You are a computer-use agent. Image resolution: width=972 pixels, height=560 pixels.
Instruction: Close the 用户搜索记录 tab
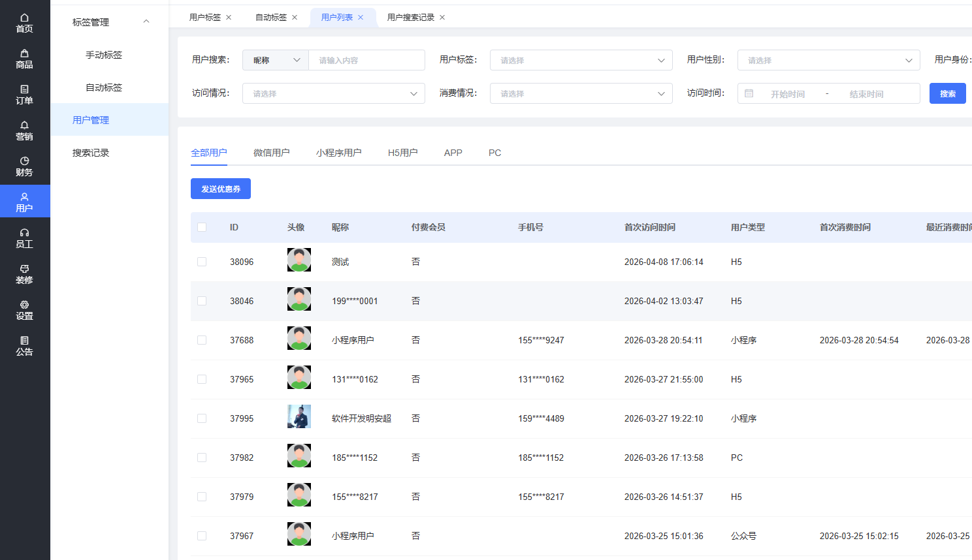click(442, 18)
